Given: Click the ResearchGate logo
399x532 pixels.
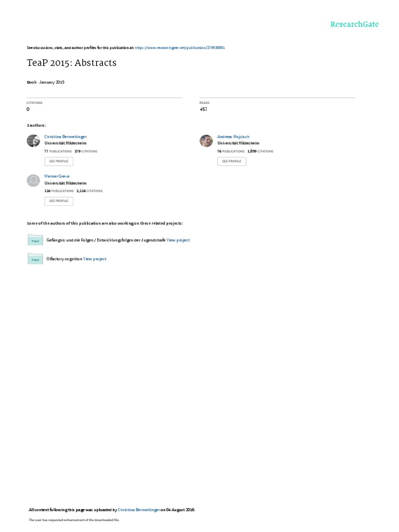Looking at the screenshot, I should coord(354,24).
